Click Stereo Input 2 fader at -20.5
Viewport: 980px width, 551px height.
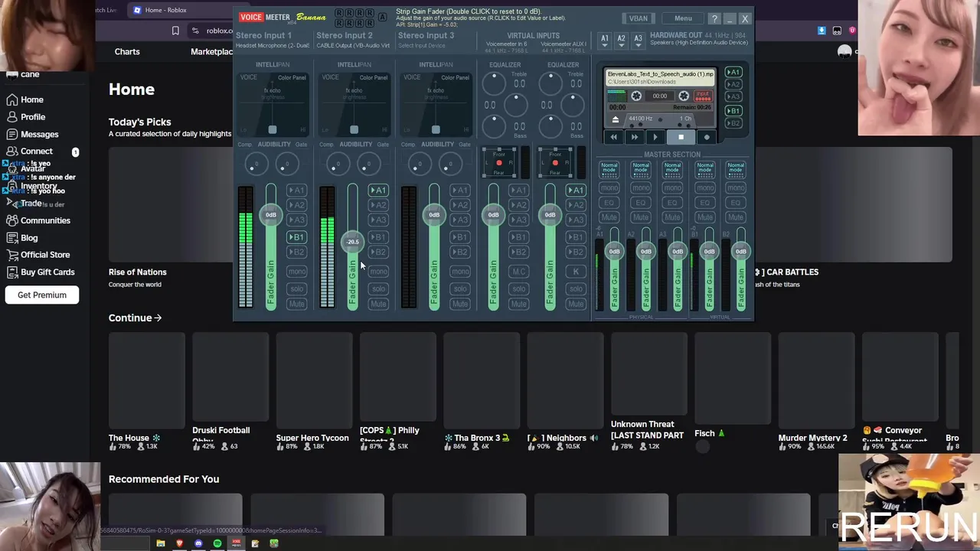click(x=352, y=241)
